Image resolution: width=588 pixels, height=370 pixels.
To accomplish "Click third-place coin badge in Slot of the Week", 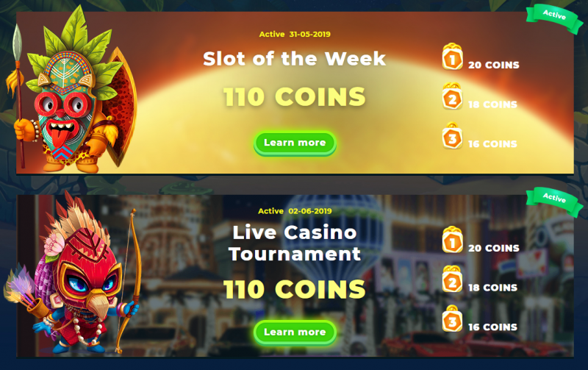I will (x=452, y=136).
